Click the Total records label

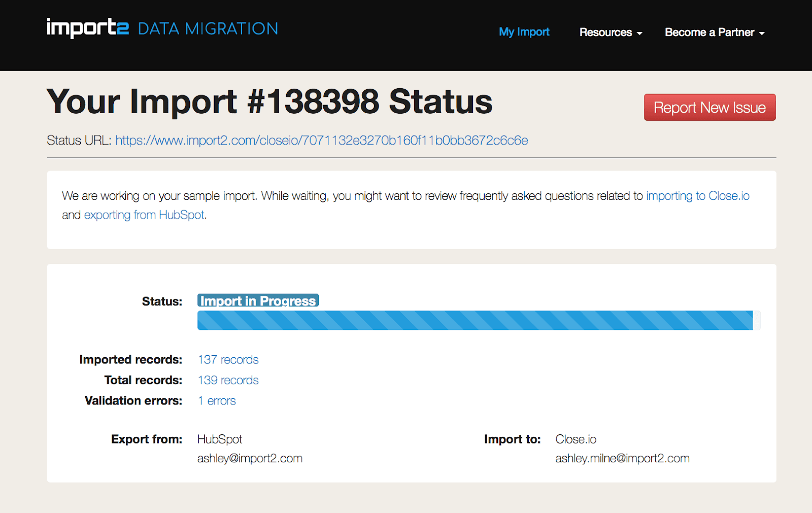(x=143, y=380)
